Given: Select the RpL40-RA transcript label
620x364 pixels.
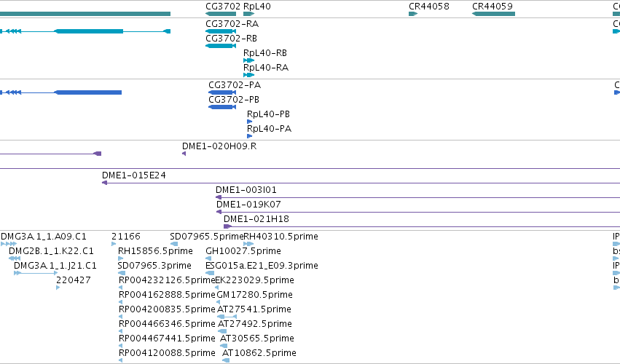Looking at the screenshot, I should click(266, 68).
